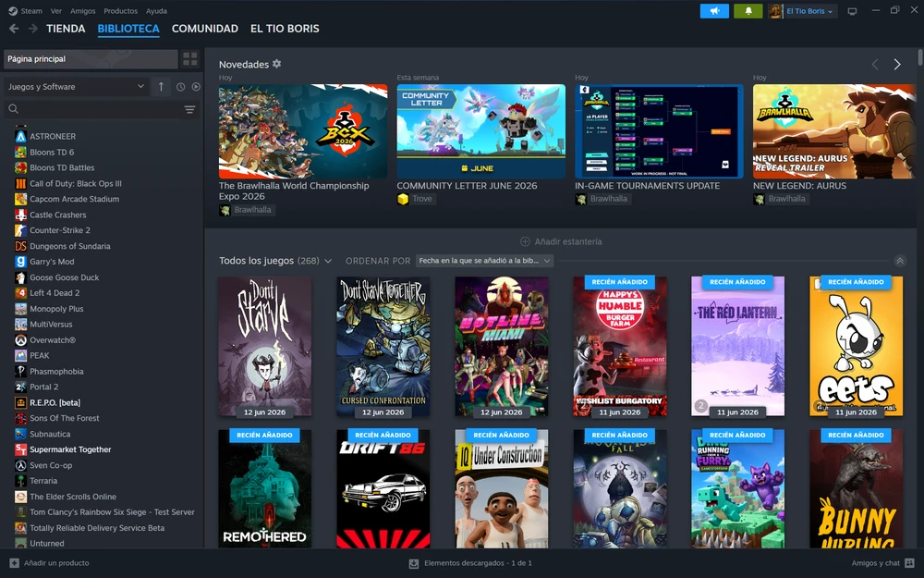
Task: Collapse the Todos los juegos shelf
Action: 900,261
